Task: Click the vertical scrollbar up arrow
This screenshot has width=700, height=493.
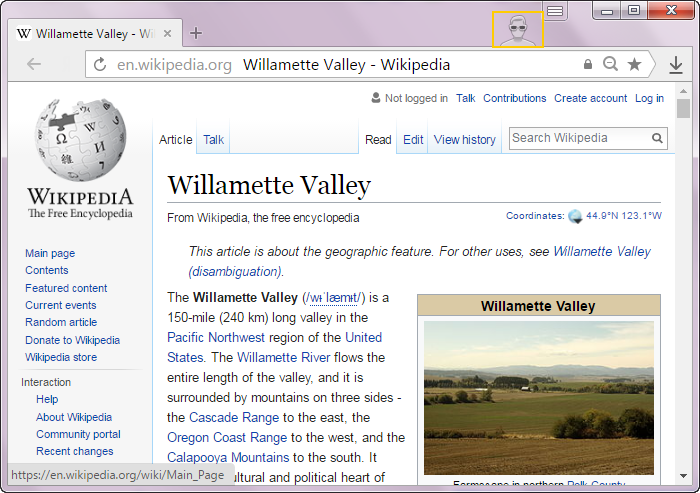Action: [683, 91]
